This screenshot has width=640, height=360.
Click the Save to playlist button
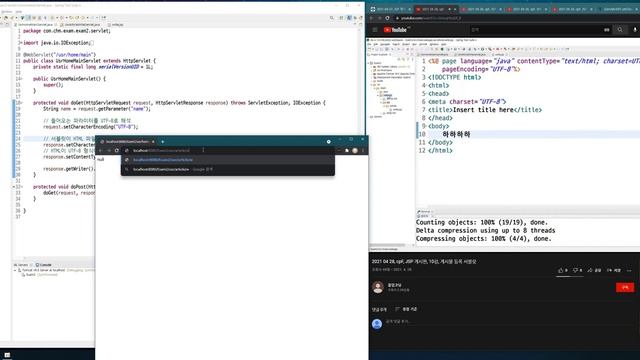(613, 270)
